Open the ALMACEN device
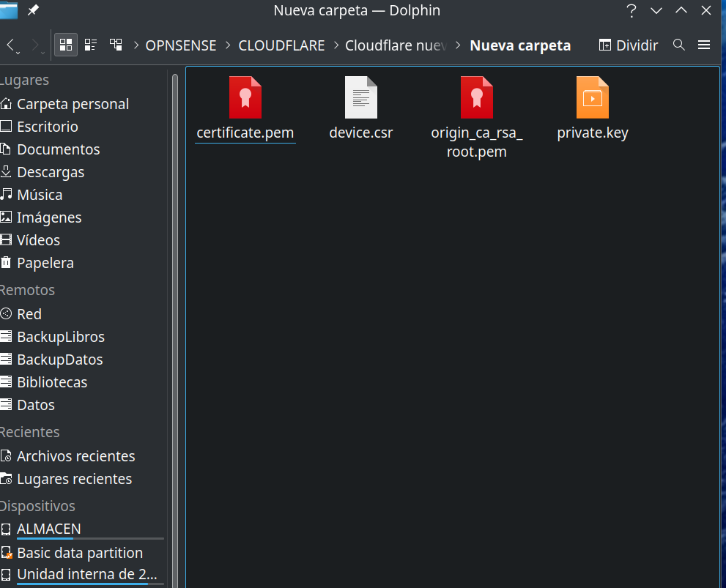This screenshot has width=726, height=588. (x=49, y=529)
